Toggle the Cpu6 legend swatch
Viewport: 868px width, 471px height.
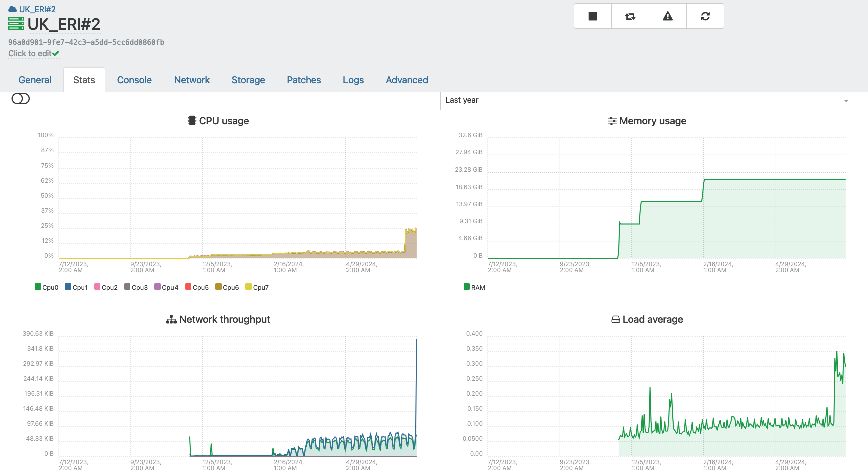point(218,287)
